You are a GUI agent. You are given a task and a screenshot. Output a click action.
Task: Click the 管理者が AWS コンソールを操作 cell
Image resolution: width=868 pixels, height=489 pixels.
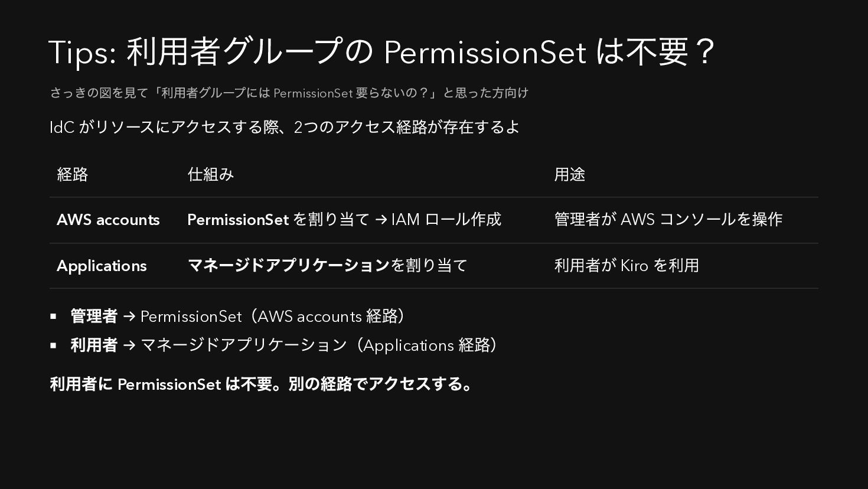pyautogui.click(x=668, y=220)
